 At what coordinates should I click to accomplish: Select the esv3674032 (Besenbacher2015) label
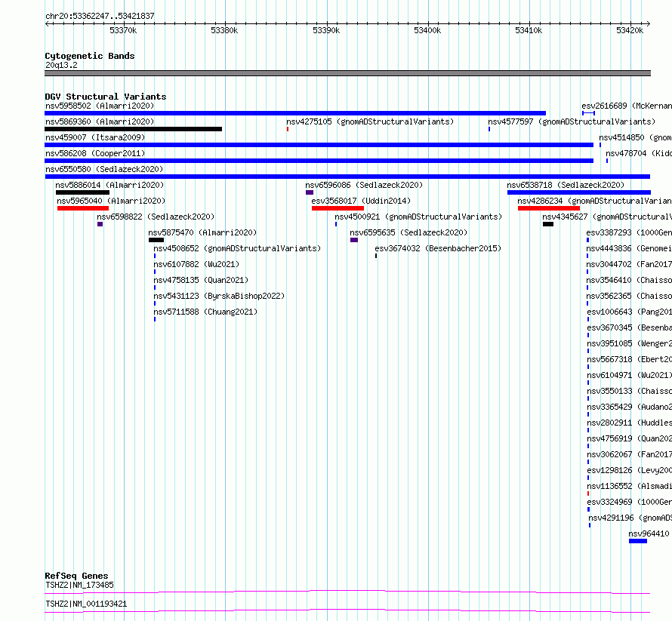[x=438, y=248]
